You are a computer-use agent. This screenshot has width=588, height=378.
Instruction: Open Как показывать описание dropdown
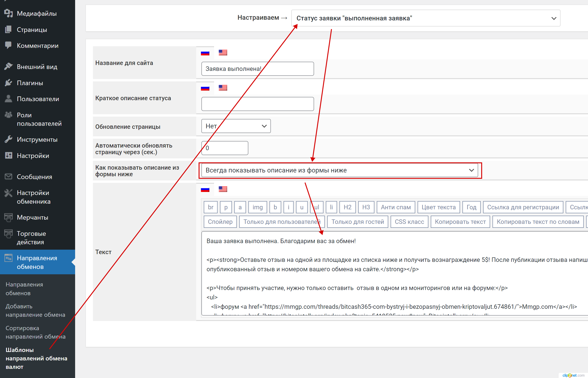pyautogui.click(x=339, y=170)
